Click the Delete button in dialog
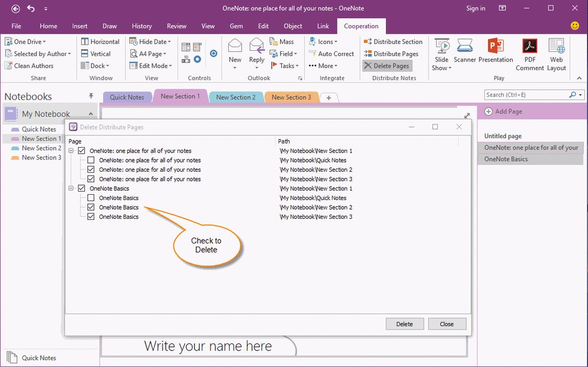Screen dimensions: 588x367 pos(405,324)
